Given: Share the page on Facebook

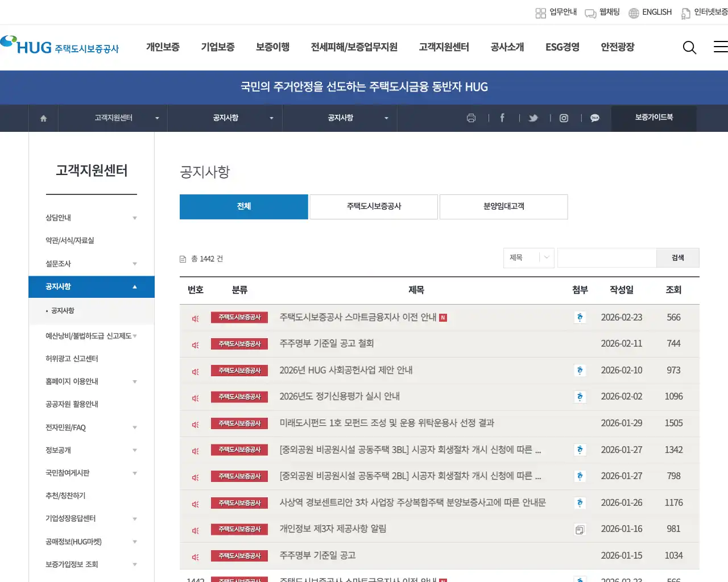Looking at the screenshot, I should coord(502,118).
